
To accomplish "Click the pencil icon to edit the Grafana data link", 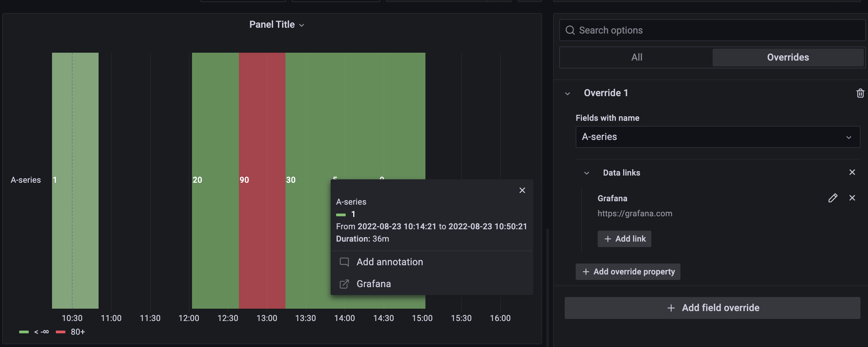I will click(x=833, y=198).
